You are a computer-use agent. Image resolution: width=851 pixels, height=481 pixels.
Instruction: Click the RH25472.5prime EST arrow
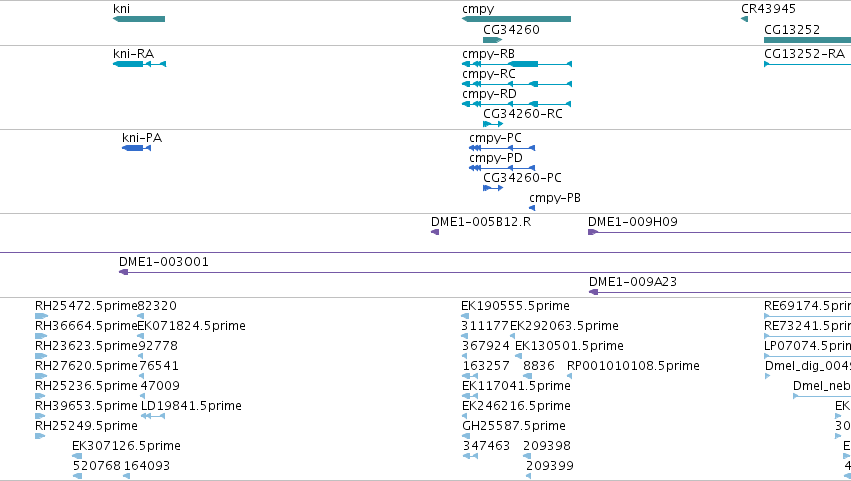41,316
